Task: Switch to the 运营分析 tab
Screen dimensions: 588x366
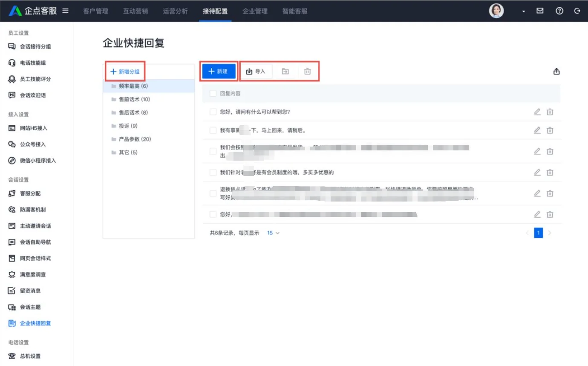Action: point(175,11)
